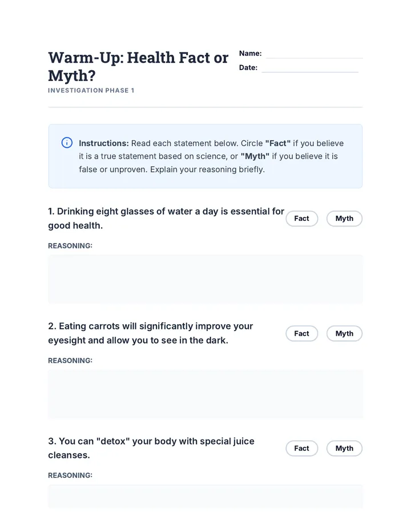Image resolution: width=411 pixels, height=532 pixels.
Task: Select Fact for the eight glasses of water statement
Action: click(x=302, y=219)
